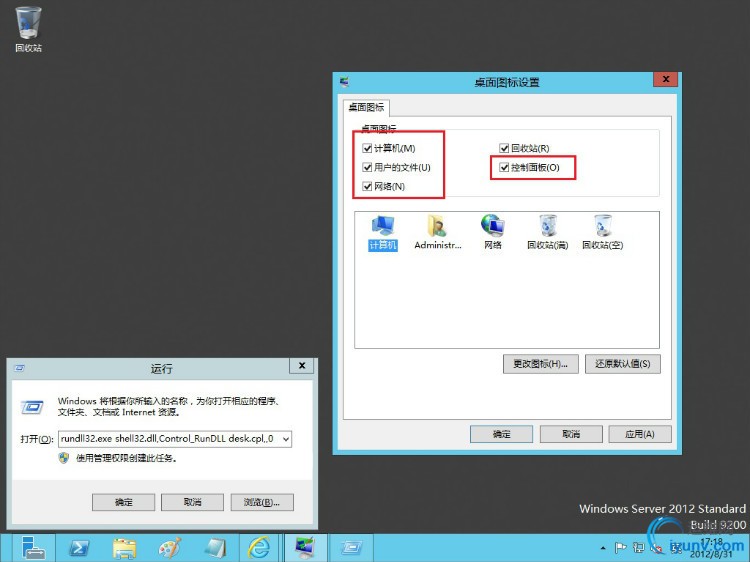Switch to the Run dialog taskbar button
Viewport: 750px width, 562px height.
(352, 548)
